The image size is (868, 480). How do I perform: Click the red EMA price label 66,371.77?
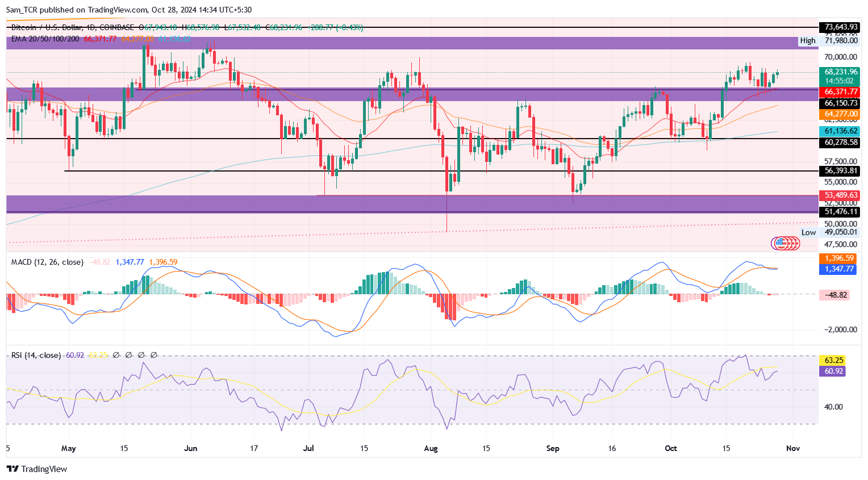point(839,92)
